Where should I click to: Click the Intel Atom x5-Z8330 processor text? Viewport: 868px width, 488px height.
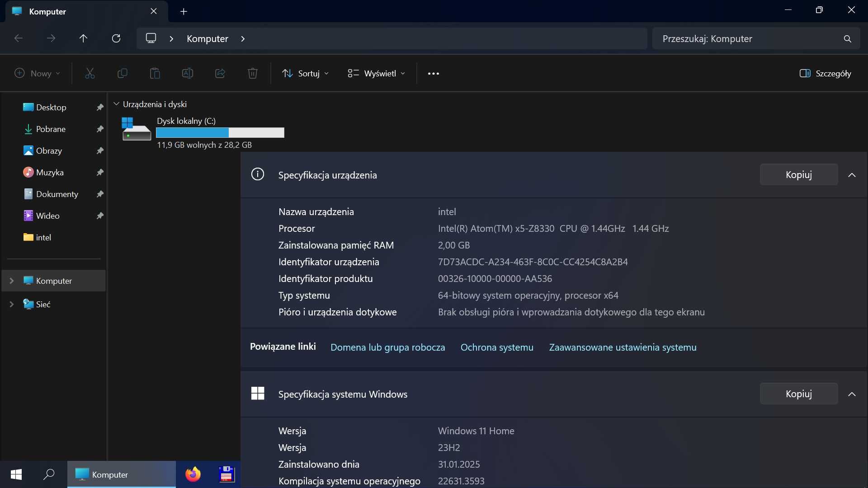(x=553, y=229)
